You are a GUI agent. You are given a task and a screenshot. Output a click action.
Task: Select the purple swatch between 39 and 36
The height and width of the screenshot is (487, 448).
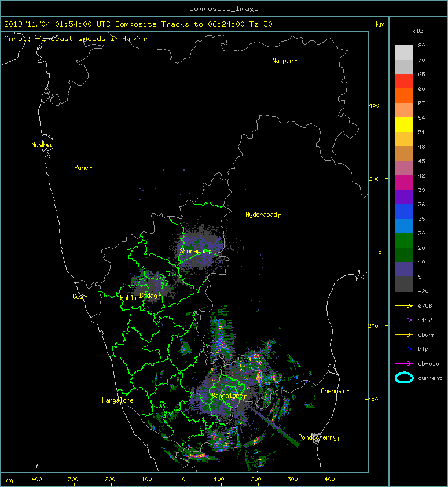point(404,197)
